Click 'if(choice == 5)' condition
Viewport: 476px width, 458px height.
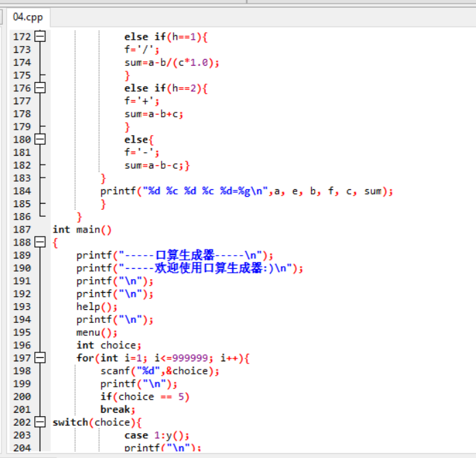pyautogui.click(x=145, y=396)
